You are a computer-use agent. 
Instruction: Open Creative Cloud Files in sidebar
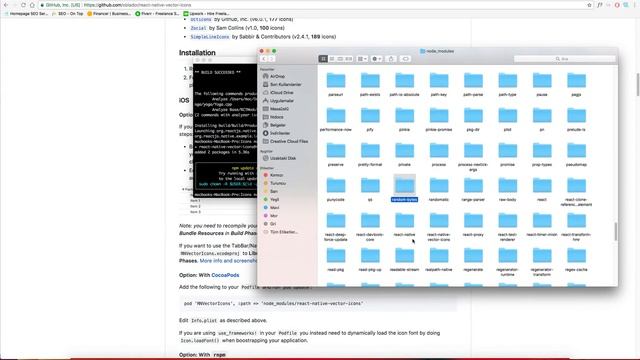tap(285, 141)
